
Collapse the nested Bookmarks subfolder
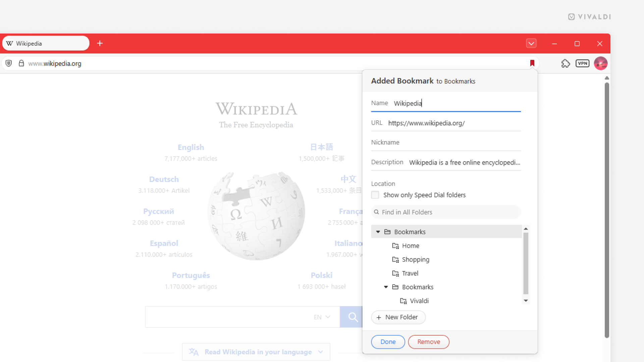pos(386,287)
